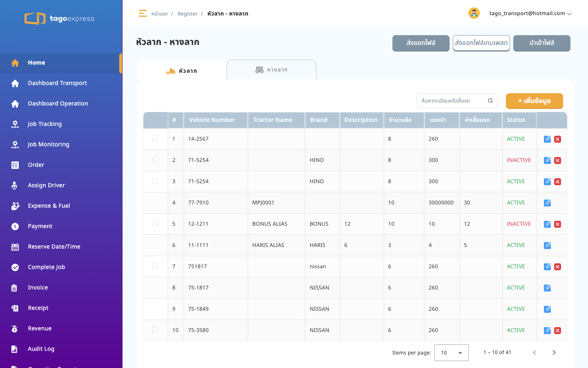The image size is (588, 368).
Task: Click the edit icon for vehicle 77-7910
Action: (x=548, y=203)
